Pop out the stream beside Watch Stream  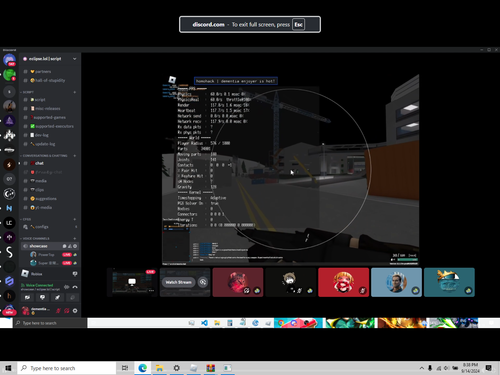(x=203, y=282)
